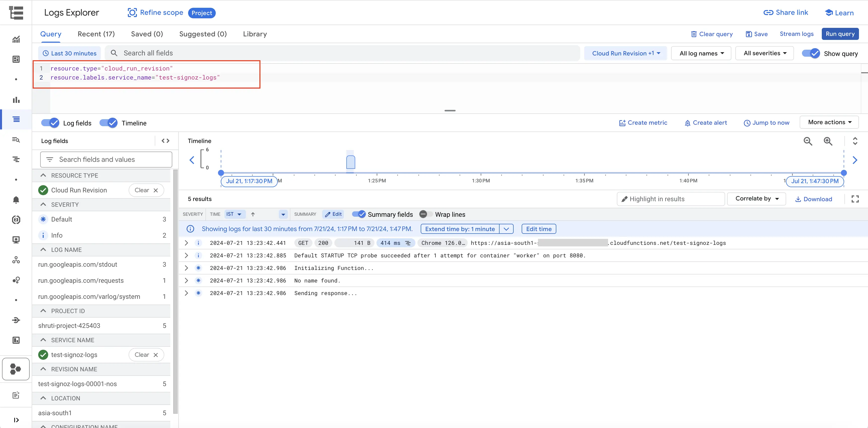Open the Alerting bell sidebar icon

point(16,200)
